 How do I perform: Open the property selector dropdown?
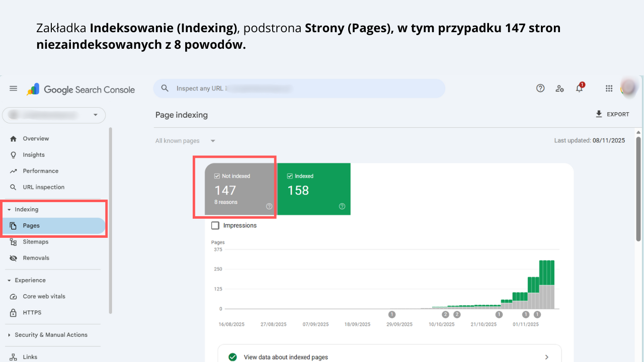coord(54,115)
